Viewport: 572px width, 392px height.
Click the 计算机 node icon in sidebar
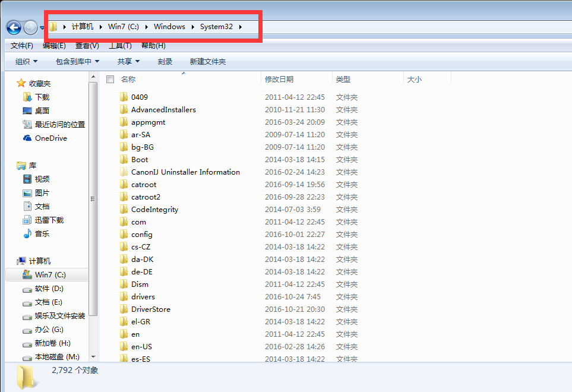coord(21,261)
